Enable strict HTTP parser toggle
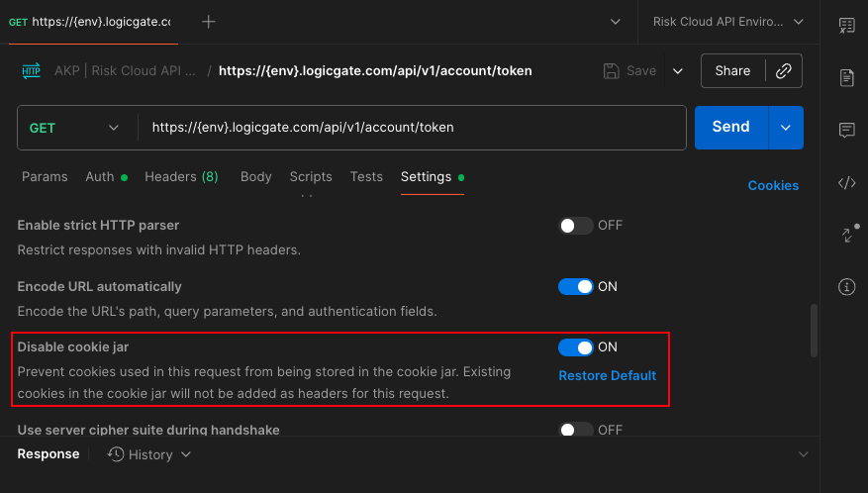This screenshot has height=493, width=868. click(576, 226)
